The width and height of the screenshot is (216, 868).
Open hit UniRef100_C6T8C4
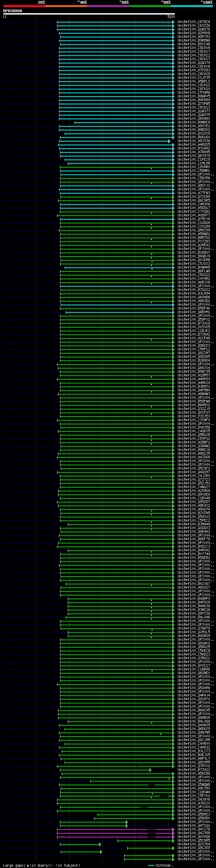tap(194, 22)
